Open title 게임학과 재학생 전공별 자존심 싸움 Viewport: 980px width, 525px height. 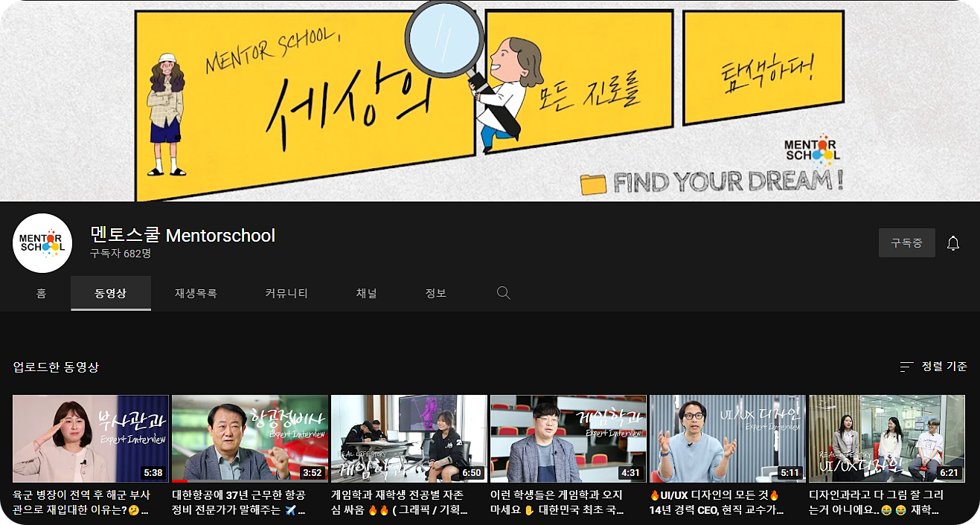click(400, 503)
